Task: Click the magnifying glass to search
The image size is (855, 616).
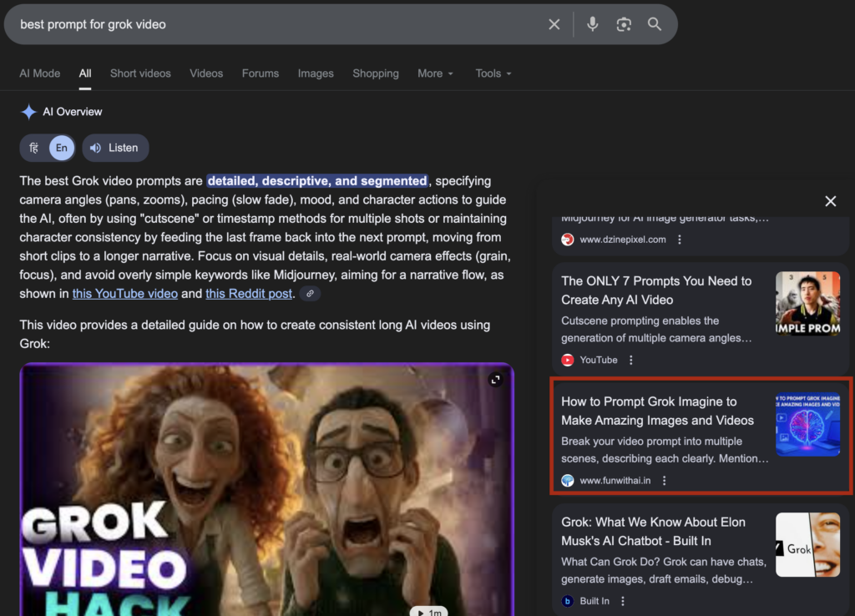Action: point(655,24)
